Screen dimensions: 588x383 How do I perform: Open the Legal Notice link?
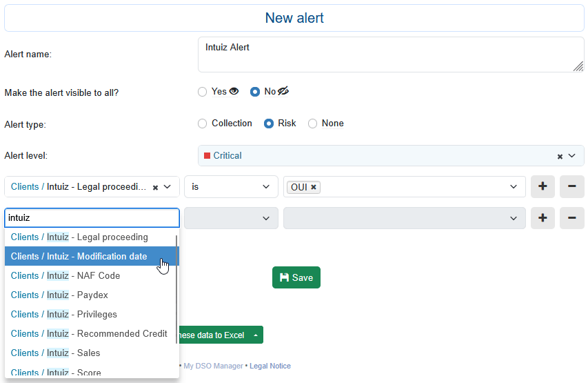(270, 366)
